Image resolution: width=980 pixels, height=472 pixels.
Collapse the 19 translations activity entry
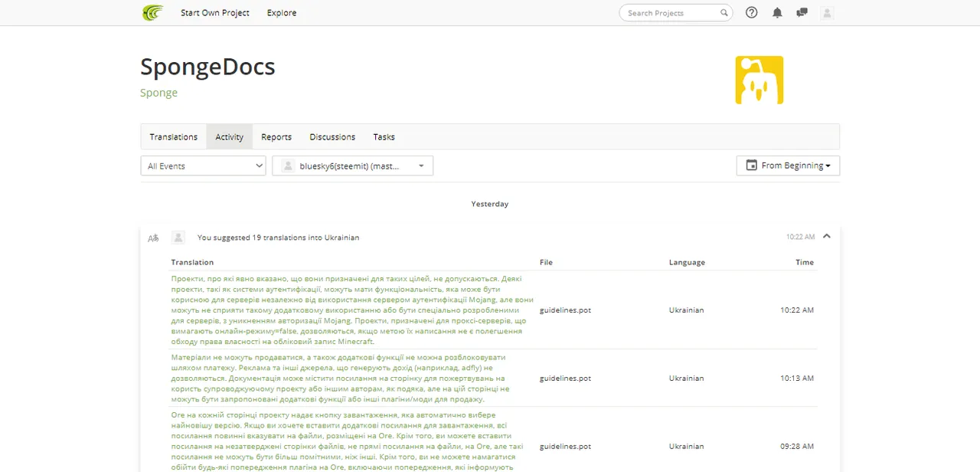click(x=827, y=237)
